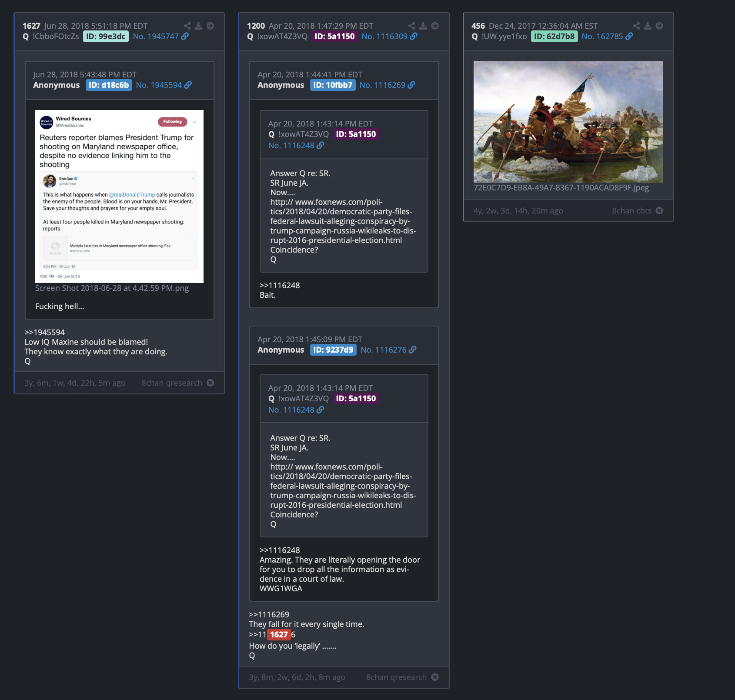
Task: Click post number 1627 in header
Action: (x=31, y=26)
